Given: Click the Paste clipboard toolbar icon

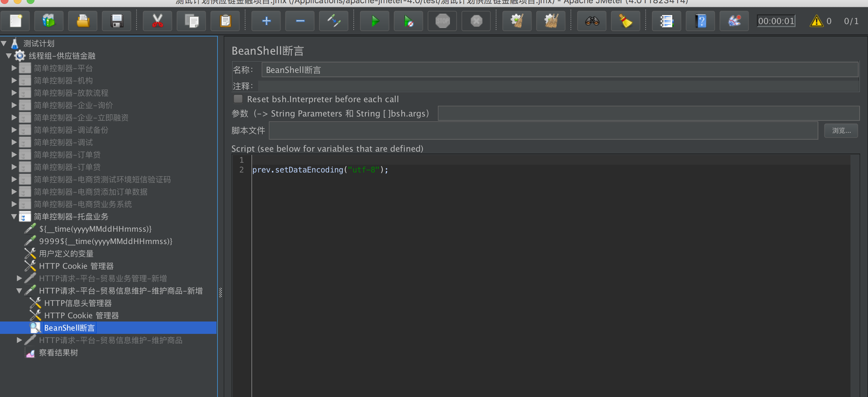Looking at the screenshot, I should click(x=225, y=21).
